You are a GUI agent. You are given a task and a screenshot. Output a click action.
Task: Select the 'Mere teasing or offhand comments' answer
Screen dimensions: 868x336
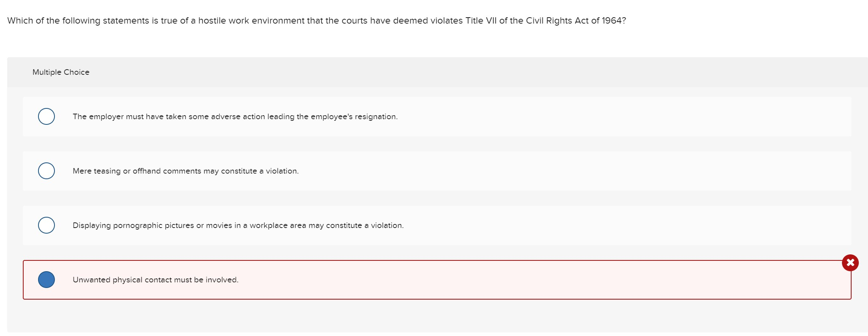point(185,171)
